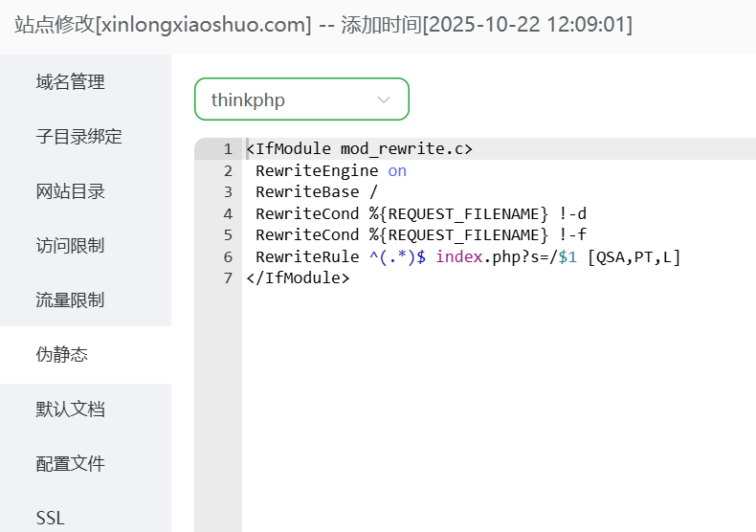Go to the 访问限制 access restriction tab
The width and height of the screenshot is (756, 532).
tap(71, 246)
